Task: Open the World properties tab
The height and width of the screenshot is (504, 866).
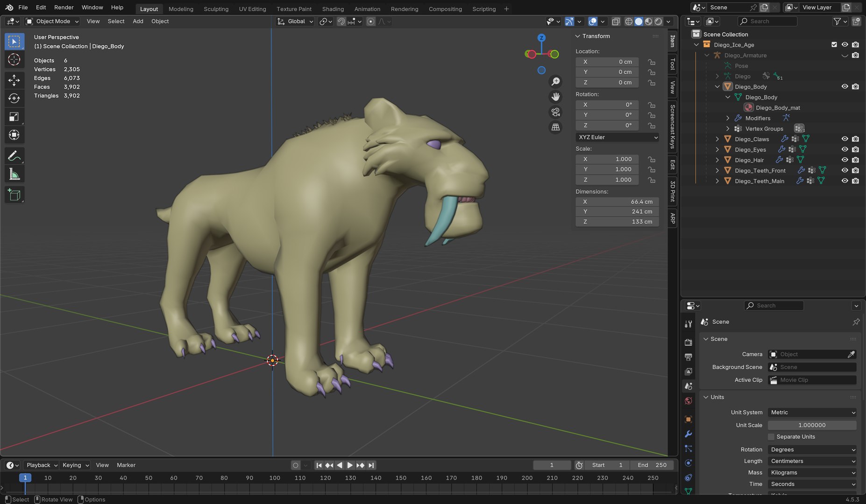Action: pos(688,401)
